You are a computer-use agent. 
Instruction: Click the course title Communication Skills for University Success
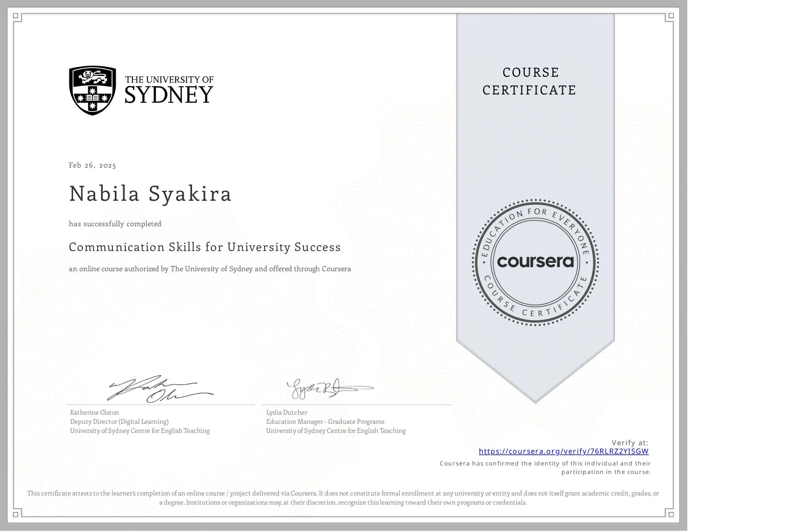[x=205, y=247]
